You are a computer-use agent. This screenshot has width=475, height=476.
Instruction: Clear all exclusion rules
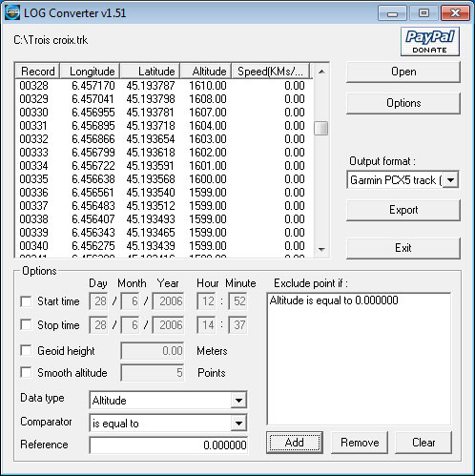423,443
